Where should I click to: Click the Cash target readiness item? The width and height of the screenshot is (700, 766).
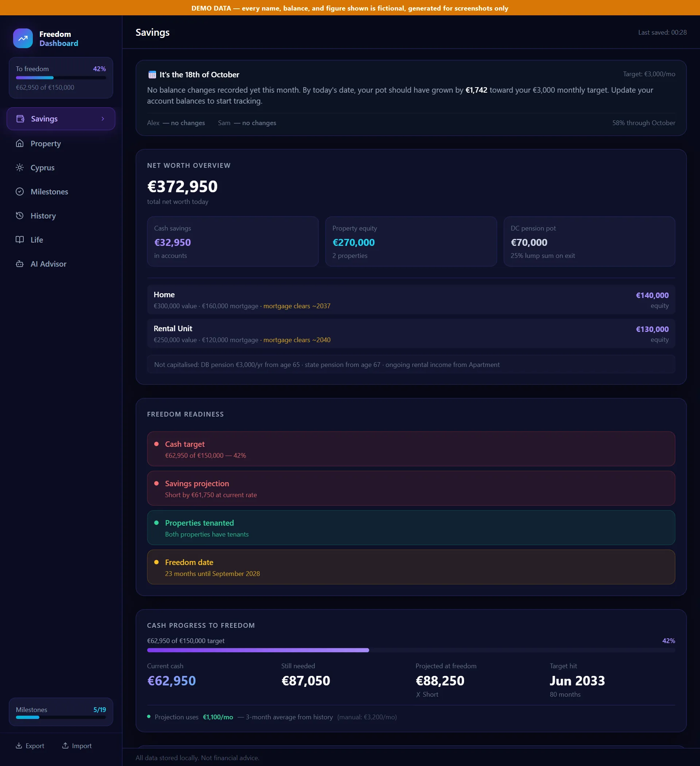coord(411,449)
